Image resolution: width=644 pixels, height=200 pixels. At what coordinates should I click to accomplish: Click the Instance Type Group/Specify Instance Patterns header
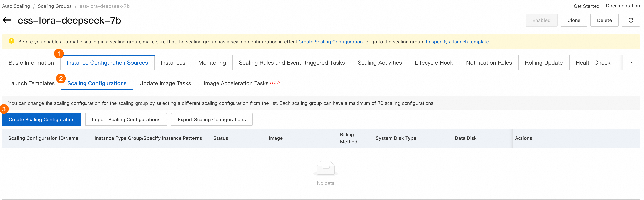pyautogui.click(x=148, y=138)
